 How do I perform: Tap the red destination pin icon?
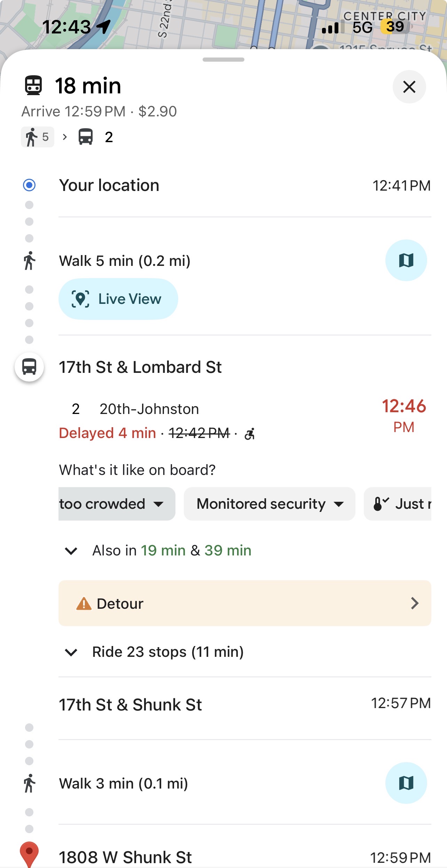29,853
